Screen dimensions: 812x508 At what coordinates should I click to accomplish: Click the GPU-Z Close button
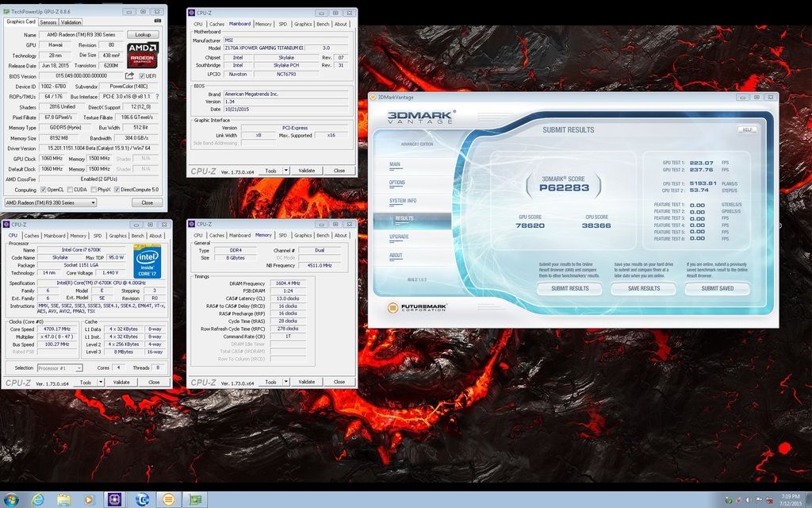pos(147,202)
